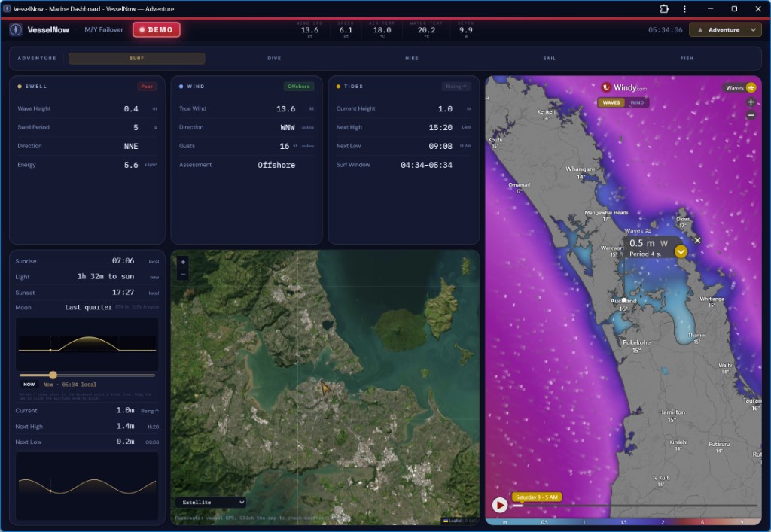The height and width of the screenshot is (532, 771).
Task: Click the Moon Last quarter row
Action: (x=87, y=308)
